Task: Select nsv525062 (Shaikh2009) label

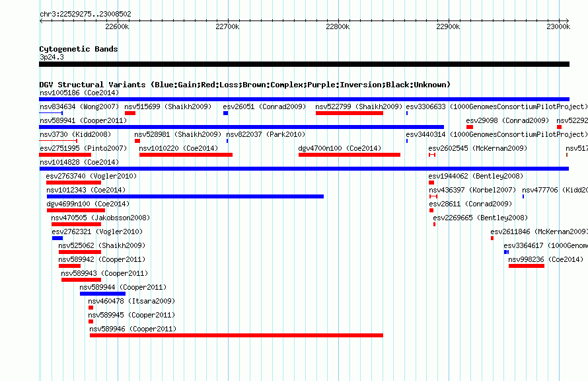Action: coord(102,245)
